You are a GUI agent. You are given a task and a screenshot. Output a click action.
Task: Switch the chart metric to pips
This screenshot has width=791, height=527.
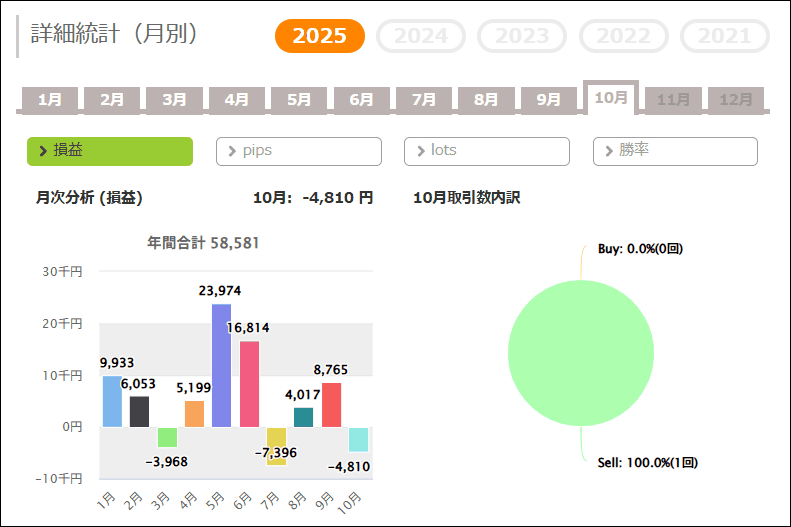click(x=298, y=151)
